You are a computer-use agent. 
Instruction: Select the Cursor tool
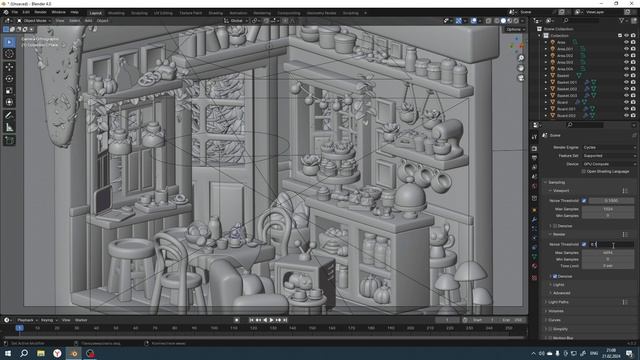[9, 54]
